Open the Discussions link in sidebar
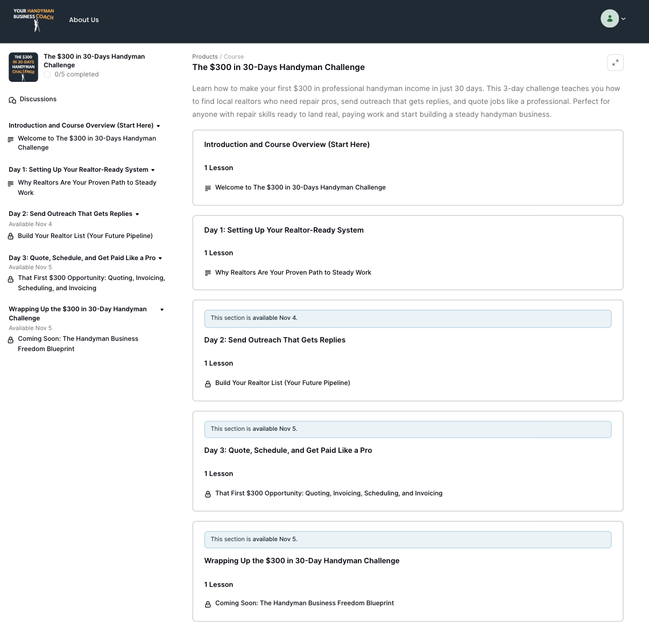649x644 pixels. click(x=38, y=99)
